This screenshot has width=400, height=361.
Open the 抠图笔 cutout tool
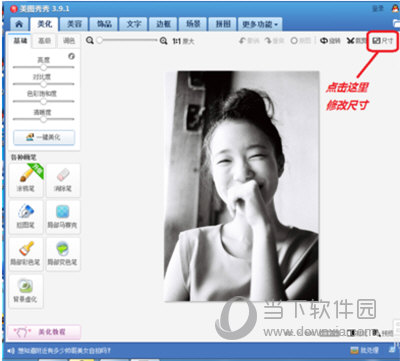click(x=26, y=216)
